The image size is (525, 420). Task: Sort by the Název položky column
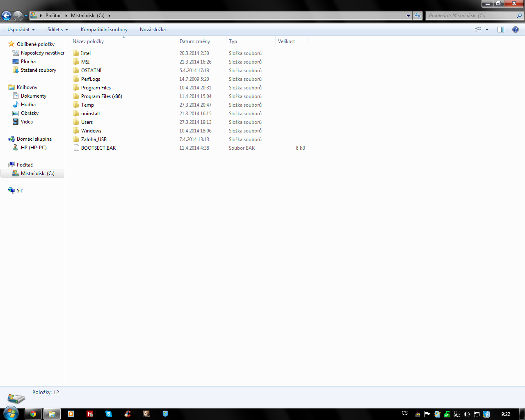tap(124, 41)
